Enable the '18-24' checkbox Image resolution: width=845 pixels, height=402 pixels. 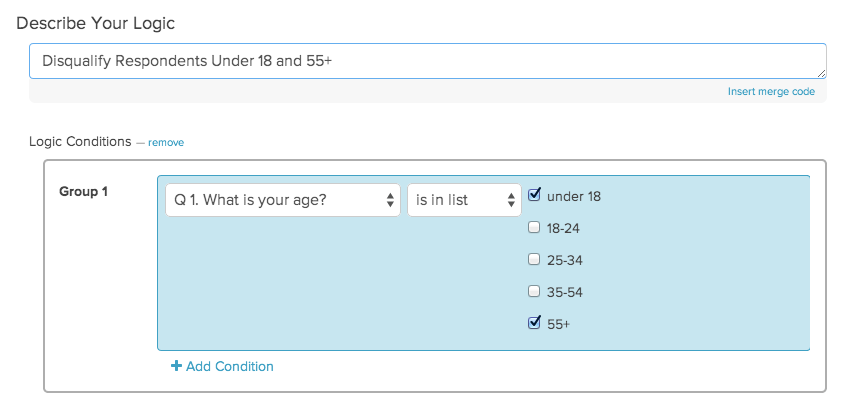[534, 227]
